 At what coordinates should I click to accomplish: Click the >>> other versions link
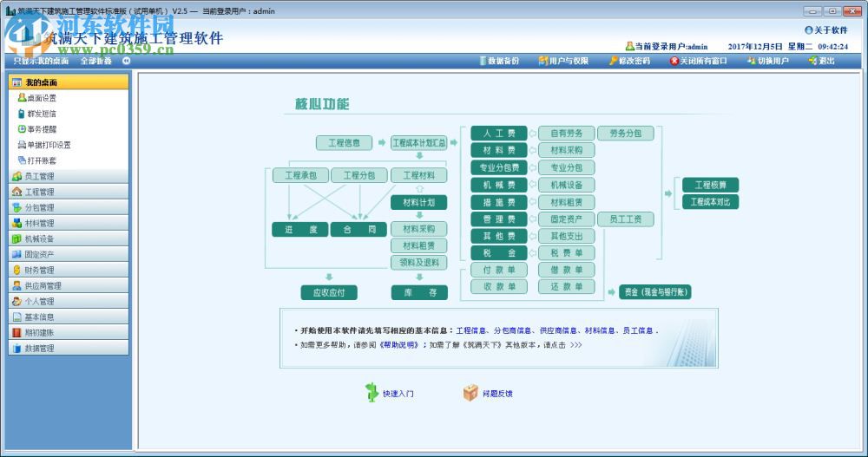(x=575, y=344)
